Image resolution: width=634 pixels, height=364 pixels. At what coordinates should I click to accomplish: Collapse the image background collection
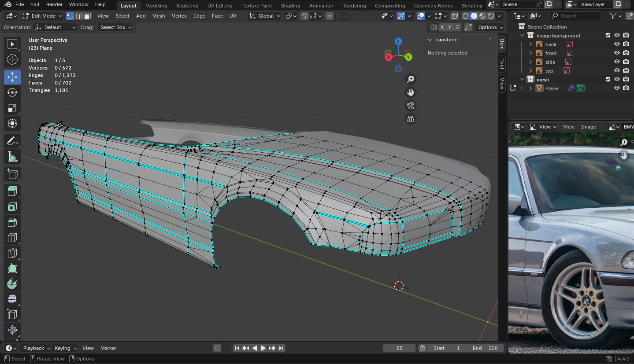click(x=522, y=36)
